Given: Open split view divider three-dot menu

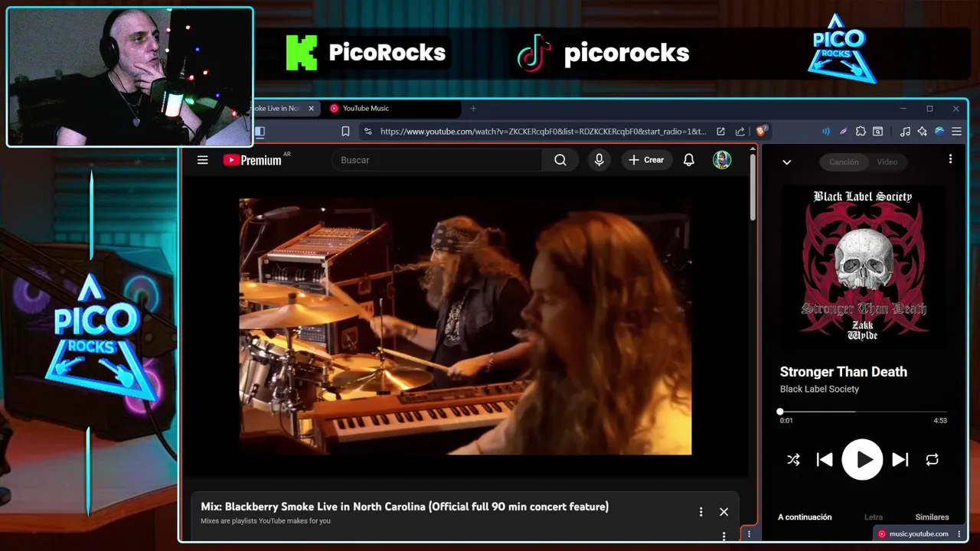Looking at the screenshot, I should [x=749, y=534].
